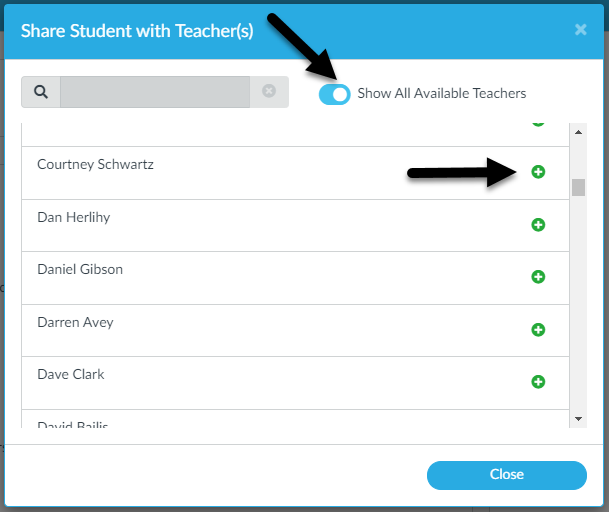
Task: Add Courtney Schwartz with green plus icon
Action: tap(538, 172)
